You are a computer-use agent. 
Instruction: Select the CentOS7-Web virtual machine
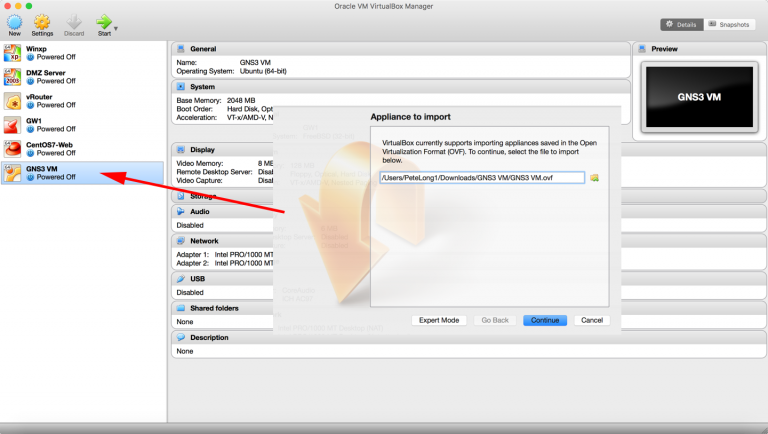click(82, 149)
